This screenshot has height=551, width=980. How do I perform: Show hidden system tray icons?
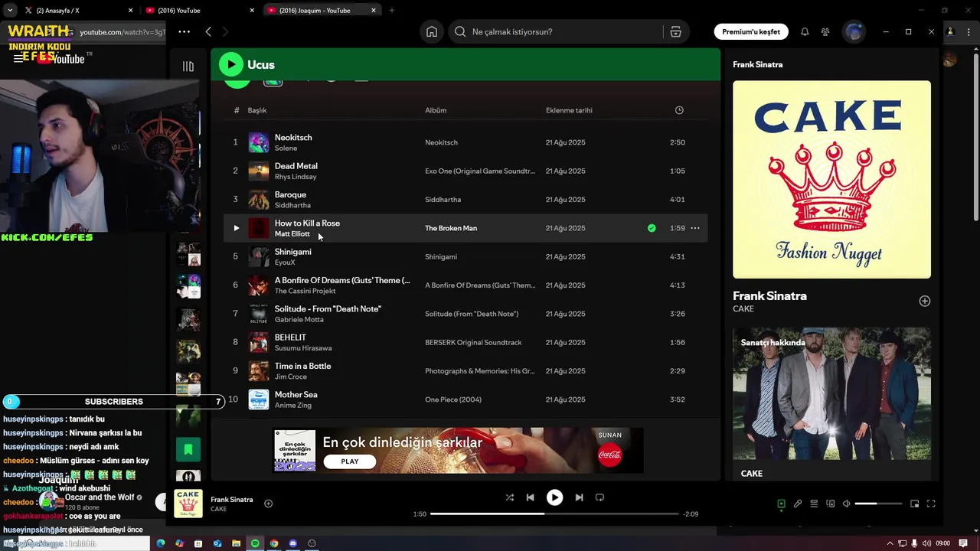click(x=890, y=543)
